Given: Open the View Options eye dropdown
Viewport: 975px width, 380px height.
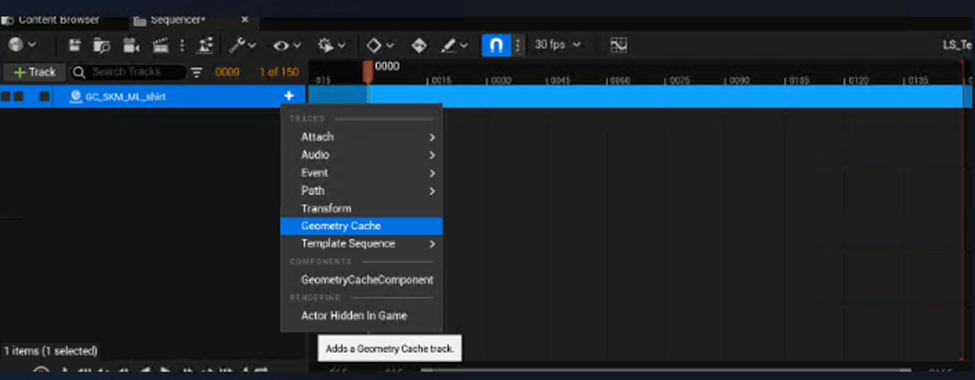Looking at the screenshot, I should click(287, 45).
